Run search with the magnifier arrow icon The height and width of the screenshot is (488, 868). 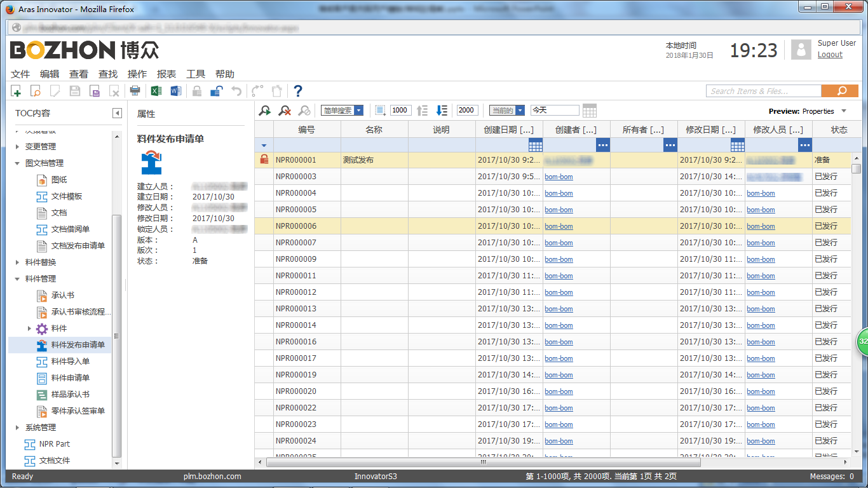click(265, 111)
